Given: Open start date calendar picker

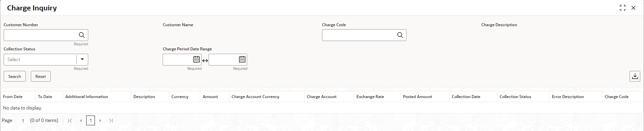Looking at the screenshot, I should 197,59.
